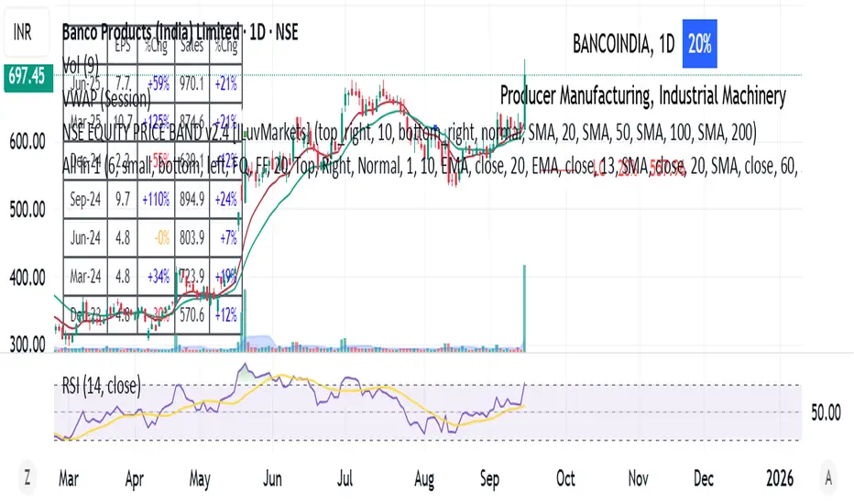The height and width of the screenshot is (504, 854).
Task: Click the Oct label on time axis
Action: point(565,479)
